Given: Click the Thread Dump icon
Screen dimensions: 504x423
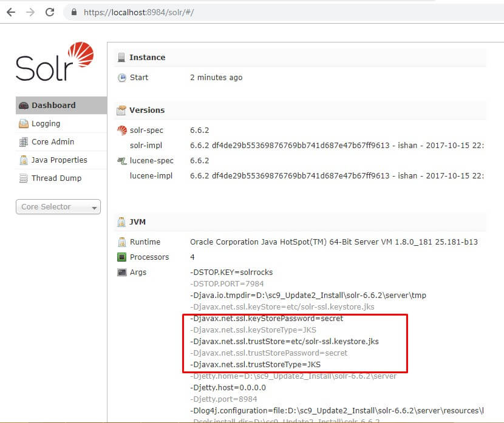Looking at the screenshot, I should click(x=24, y=178).
